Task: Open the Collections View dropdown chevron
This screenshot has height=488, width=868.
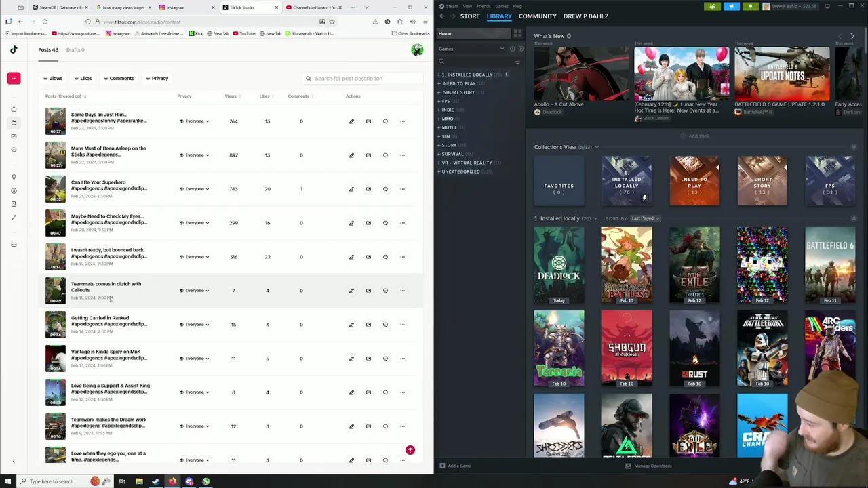Action: pyautogui.click(x=597, y=147)
